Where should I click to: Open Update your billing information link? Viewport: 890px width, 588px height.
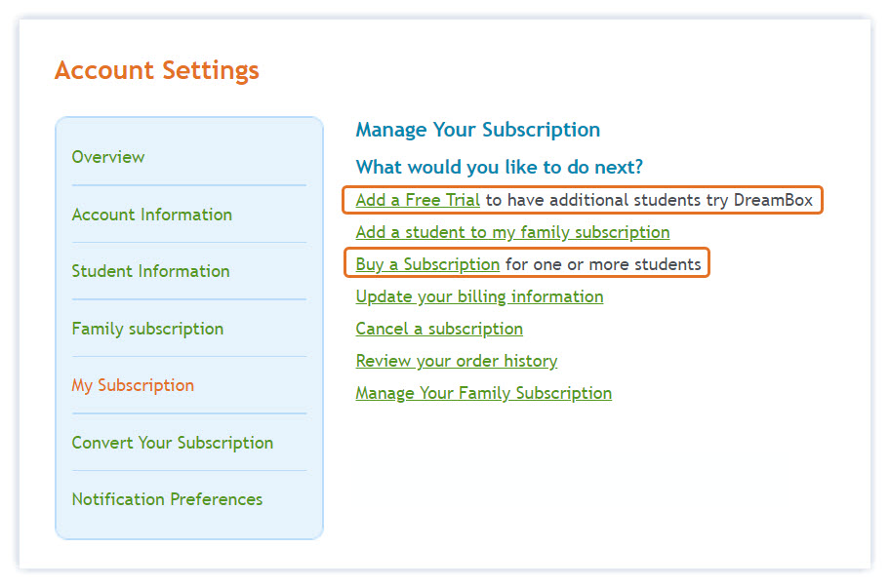point(479,296)
